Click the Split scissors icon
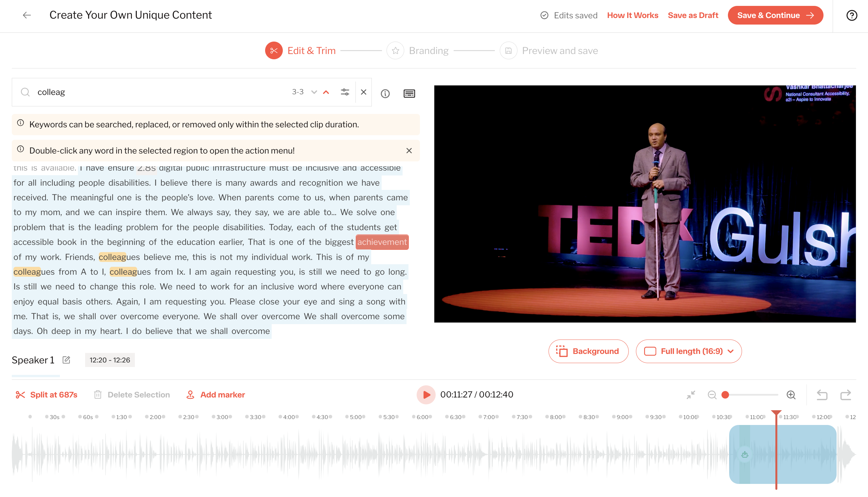Viewport: 868px width, 497px height. click(x=20, y=395)
